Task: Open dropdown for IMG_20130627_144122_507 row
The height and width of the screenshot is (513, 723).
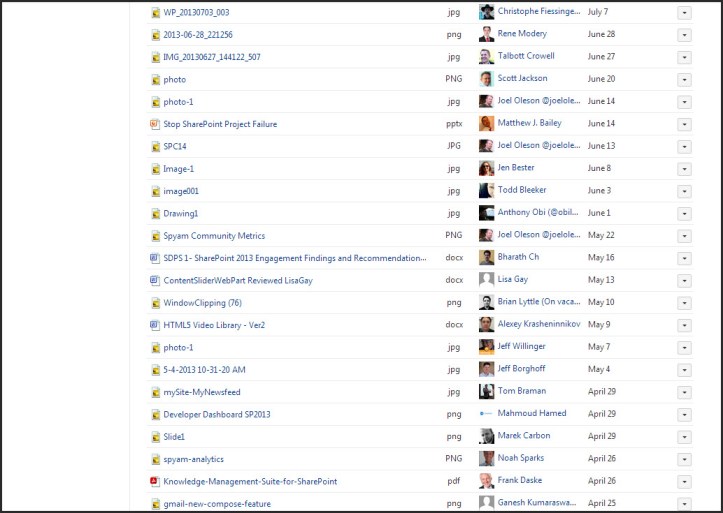Action: pos(684,58)
